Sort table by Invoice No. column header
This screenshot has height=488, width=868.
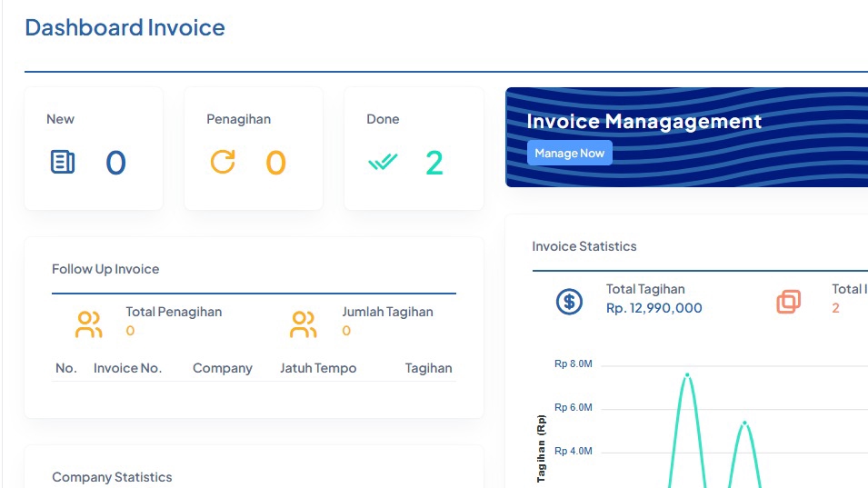click(127, 368)
